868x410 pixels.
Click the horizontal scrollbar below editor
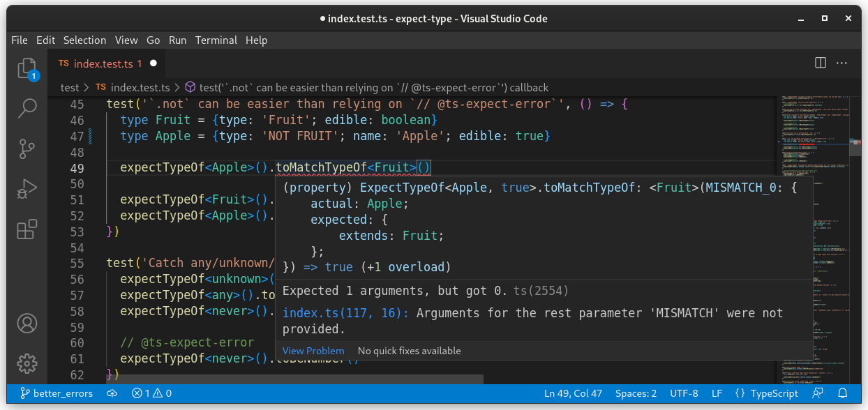coord(294,379)
